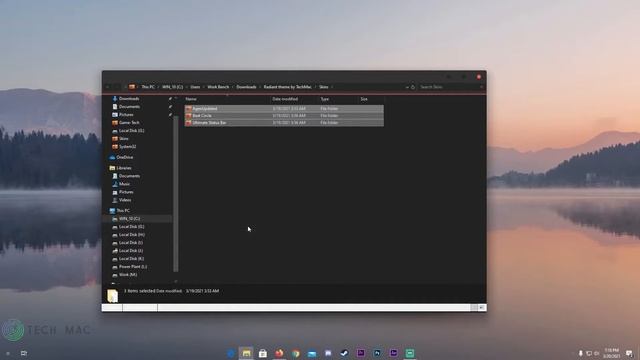
Task: Open Local Disk (J:) in sidebar
Action: [x=131, y=251]
